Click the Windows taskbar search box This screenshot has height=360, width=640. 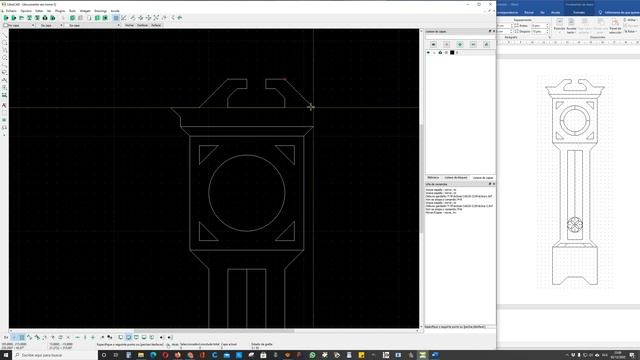[55, 355]
